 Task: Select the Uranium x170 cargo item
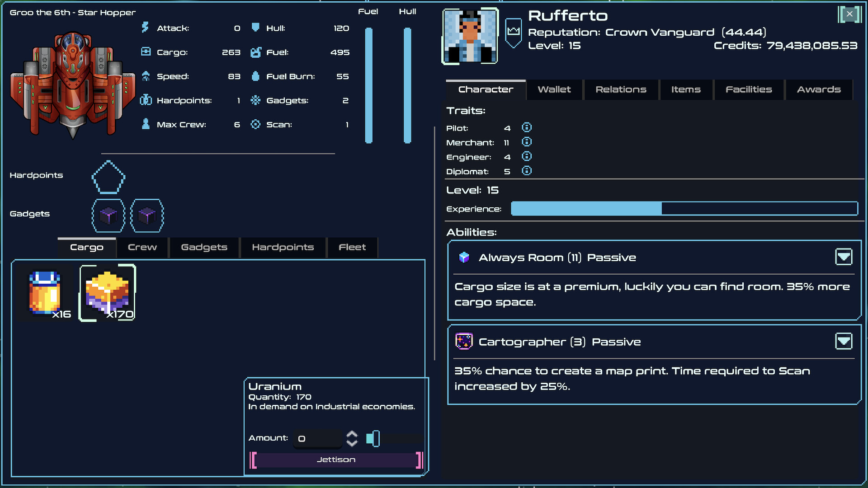[x=108, y=293]
